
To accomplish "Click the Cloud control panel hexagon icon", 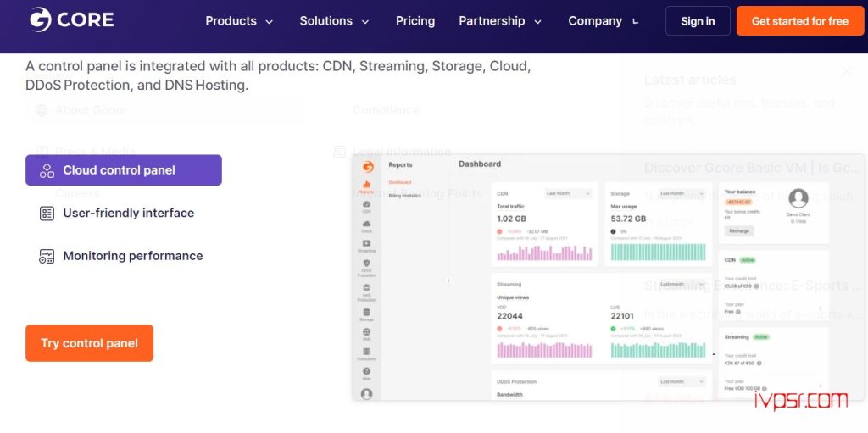I will [47, 170].
